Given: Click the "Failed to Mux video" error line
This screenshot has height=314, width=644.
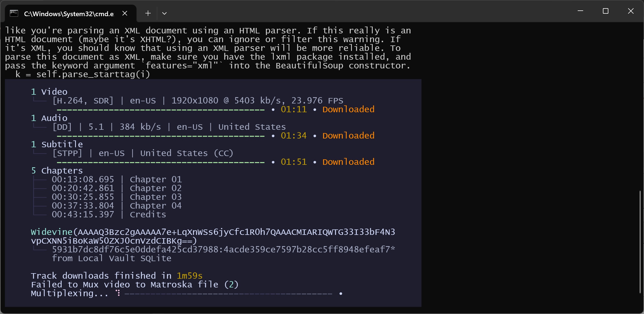Looking at the screenshot, I should click(135, 285).
